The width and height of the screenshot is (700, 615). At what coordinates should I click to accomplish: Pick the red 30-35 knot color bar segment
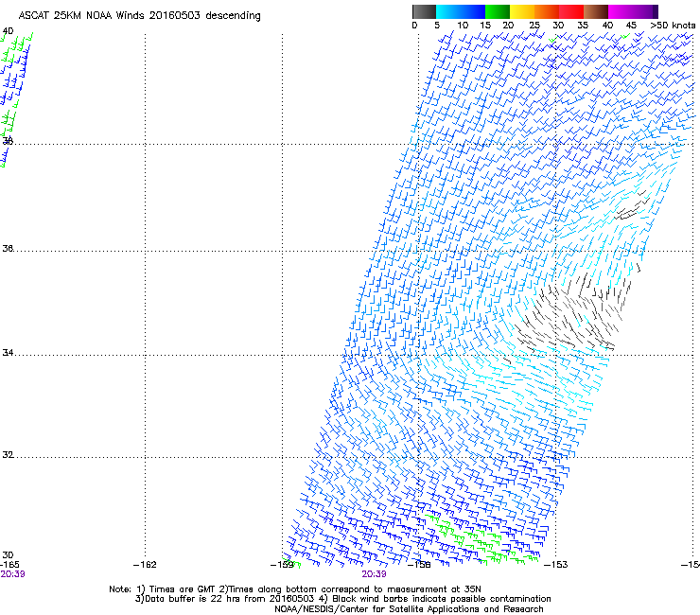click(571, 11)
